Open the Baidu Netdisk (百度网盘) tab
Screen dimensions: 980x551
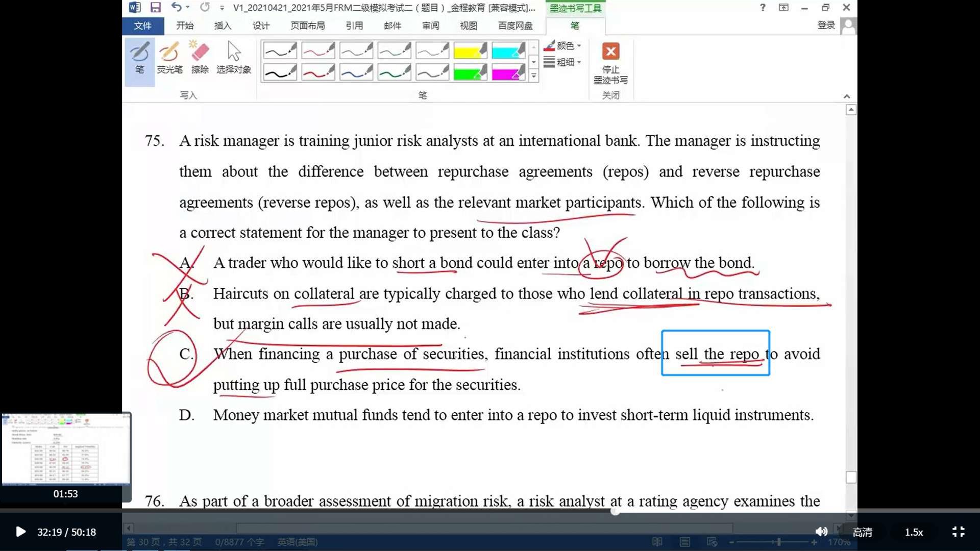[x=516, y=26]
